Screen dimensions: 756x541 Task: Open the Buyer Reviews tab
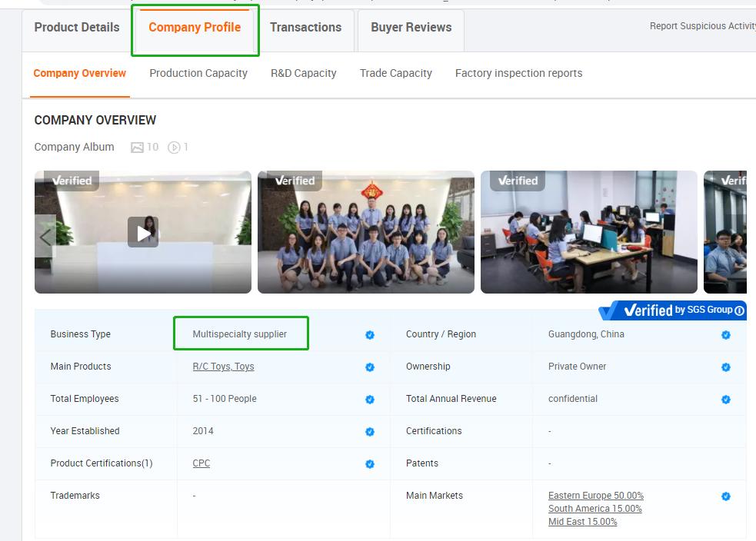(411, 28)
